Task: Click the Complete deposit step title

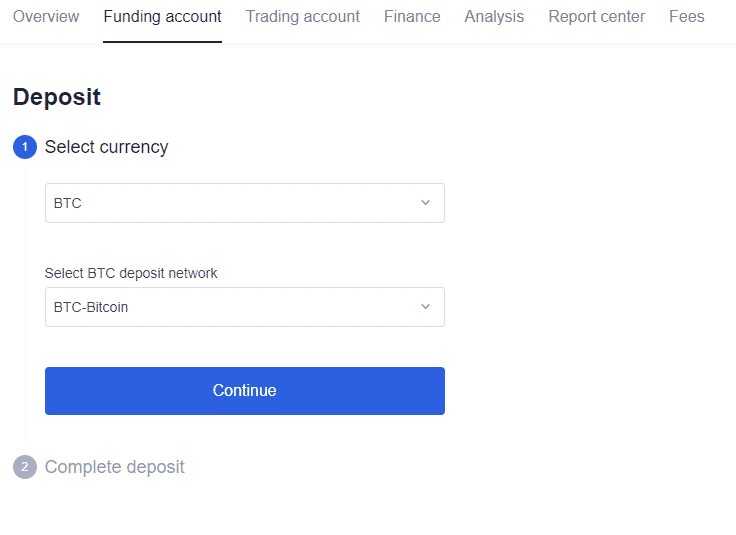Action: (x=114, y=467)
